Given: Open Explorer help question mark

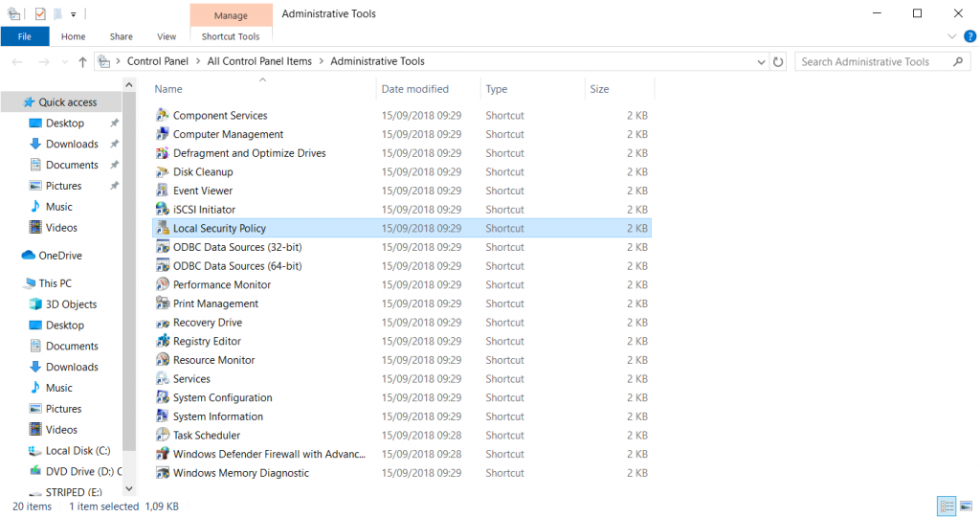Looking at the screenshot, I should tap(970, 36).
